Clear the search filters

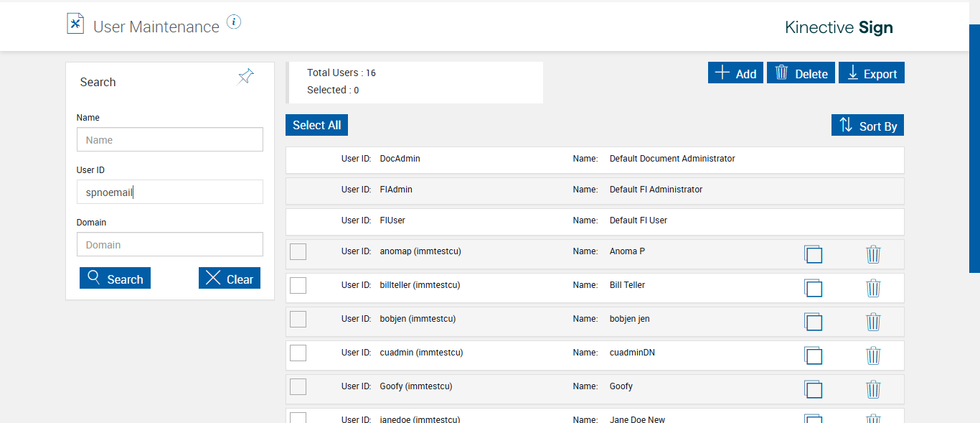[x=230, y=279]
